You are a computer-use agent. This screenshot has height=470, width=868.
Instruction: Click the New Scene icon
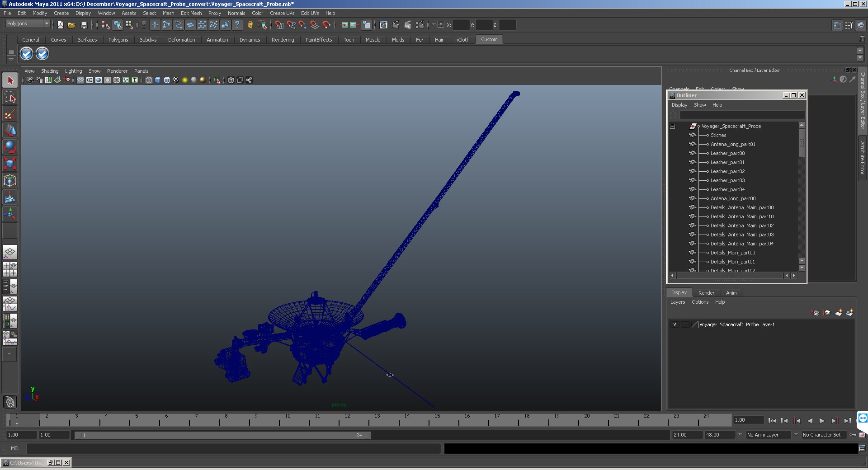60,25
